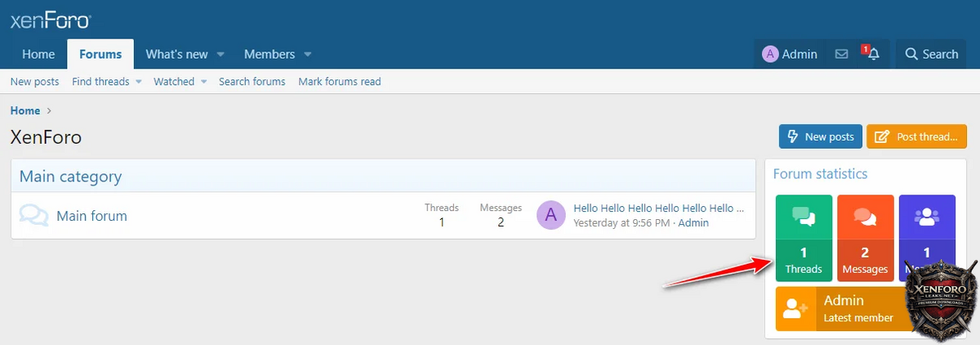Open the Main category heading link
The height and width of the screenshot is (345, 980).
(70, 176)
